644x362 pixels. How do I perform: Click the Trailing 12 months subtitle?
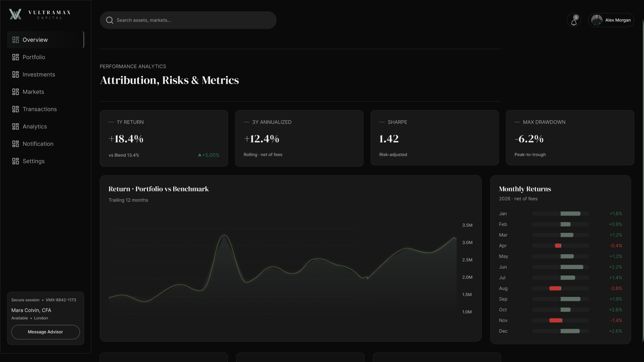pyautogui.click(x=128, y=200)
